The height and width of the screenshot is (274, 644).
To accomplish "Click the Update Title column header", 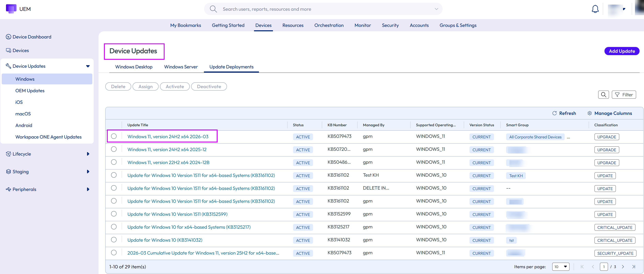I will pyautogui.click(x=137, y=125).
